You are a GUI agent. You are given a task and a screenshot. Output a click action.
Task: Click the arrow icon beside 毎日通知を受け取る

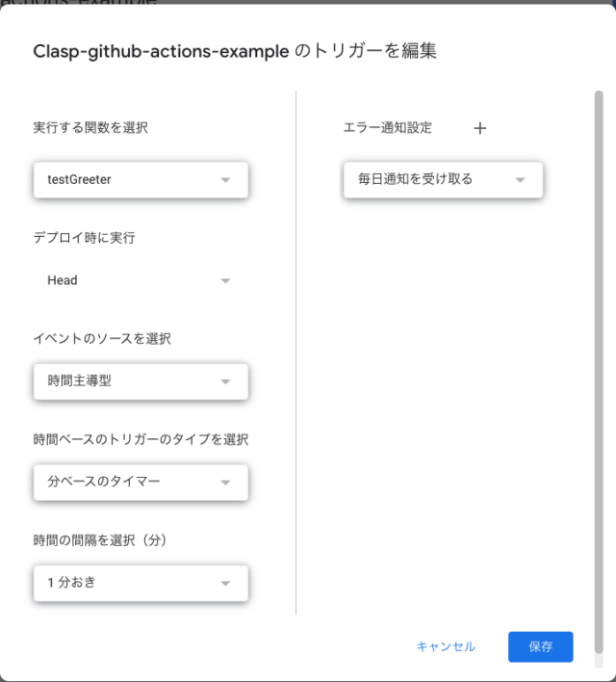pyautogui.click(x=520, y=180)
